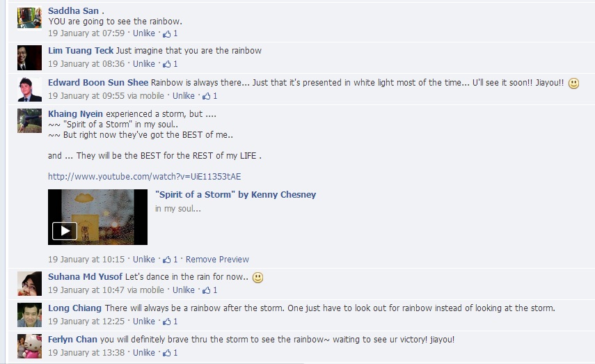Click thumbs-up icon on Khaing Nyein's comment
595x364 pixels.
coord(167,260)
